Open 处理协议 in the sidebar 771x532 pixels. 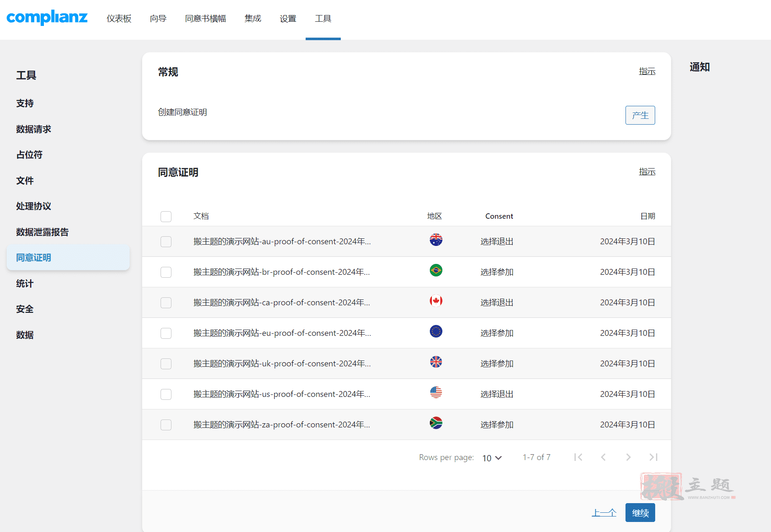click(33, 206)
